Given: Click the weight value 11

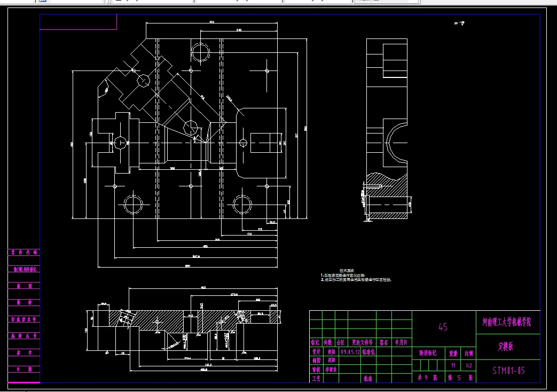Looking at the screenshot, I should tap(453, 365).
